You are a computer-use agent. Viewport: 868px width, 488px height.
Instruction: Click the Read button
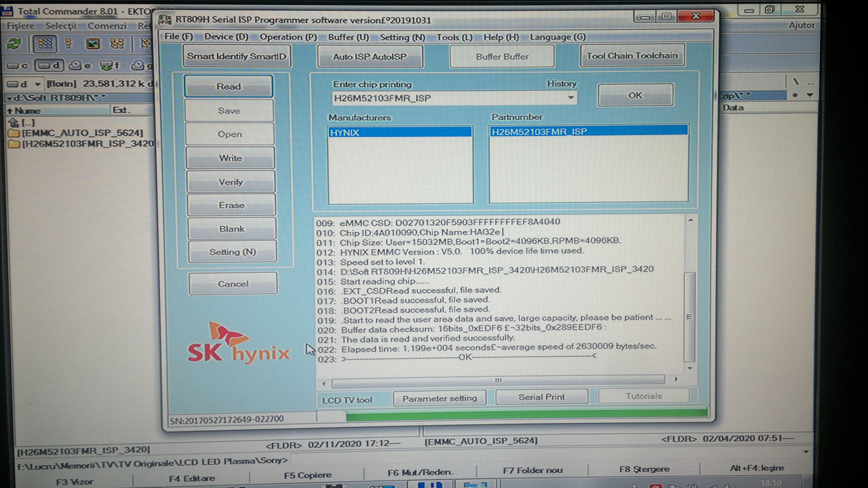(229, 86)
